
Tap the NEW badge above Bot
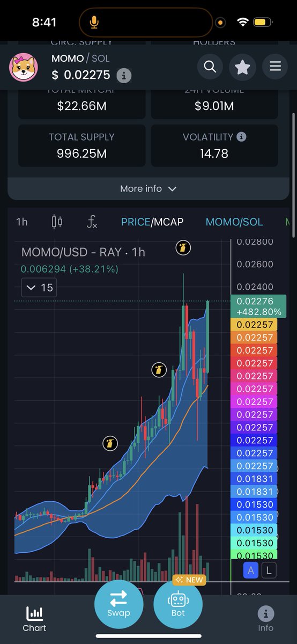click(x=189, y=580)
